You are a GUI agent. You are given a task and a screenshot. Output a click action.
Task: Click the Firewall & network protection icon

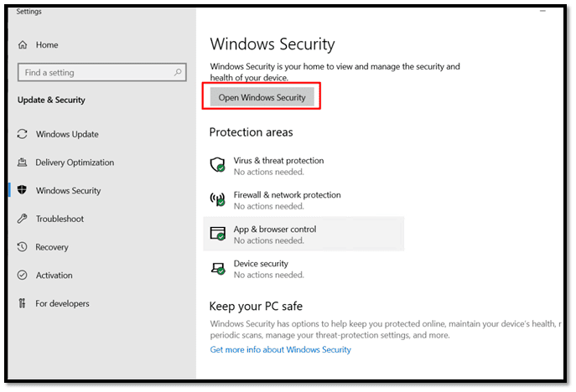coord(218,199)
